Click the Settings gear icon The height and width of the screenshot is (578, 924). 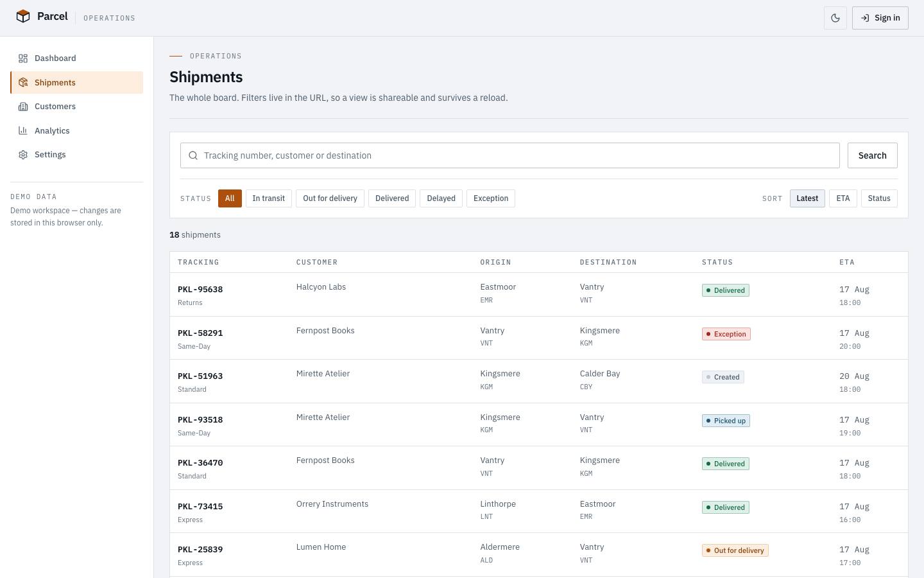click(x=23, y=155)
